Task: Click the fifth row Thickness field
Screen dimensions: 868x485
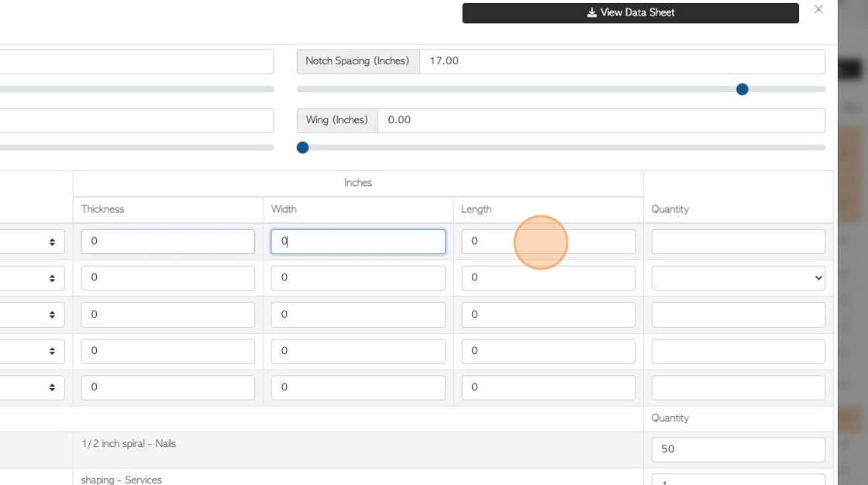Action: 167,388
